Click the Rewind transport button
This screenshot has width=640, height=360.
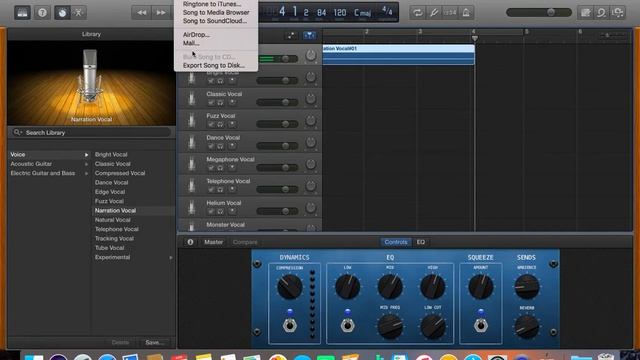pyautogui.click(x=141, y=13)
